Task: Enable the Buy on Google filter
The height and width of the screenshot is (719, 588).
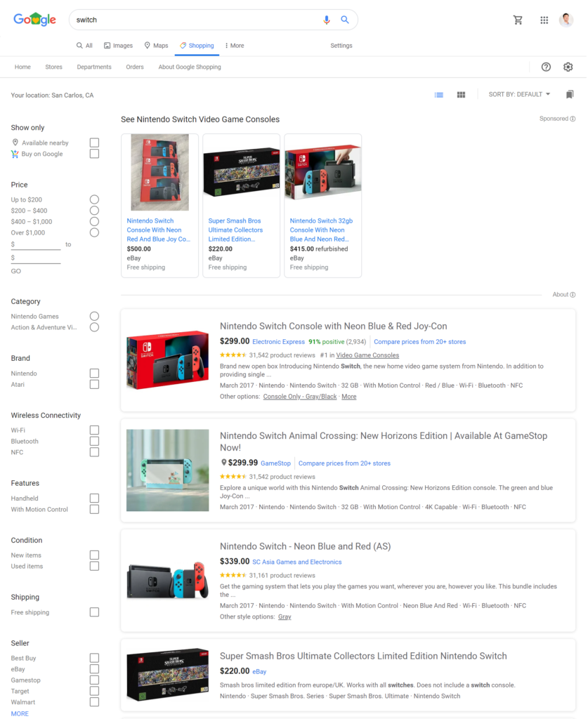Action: click(94, 154)
